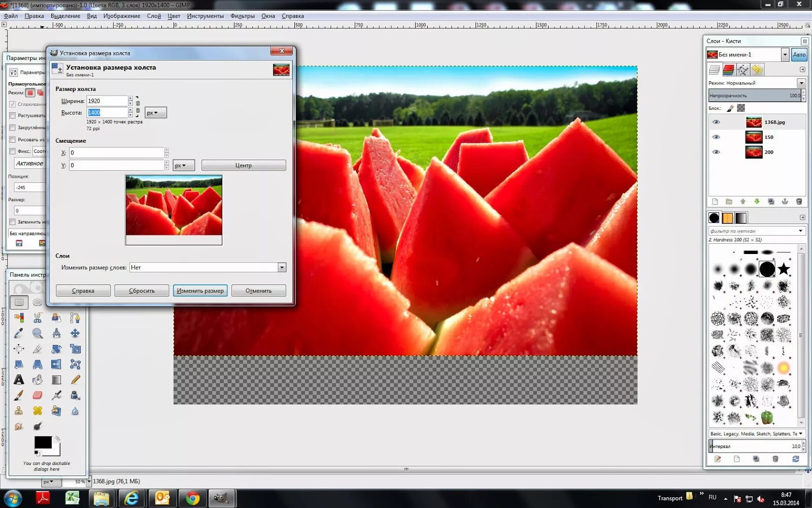Open the Channels tab in layers dock
The height and width of the screenshot is (508, 812).
click(x=728, y=70)
